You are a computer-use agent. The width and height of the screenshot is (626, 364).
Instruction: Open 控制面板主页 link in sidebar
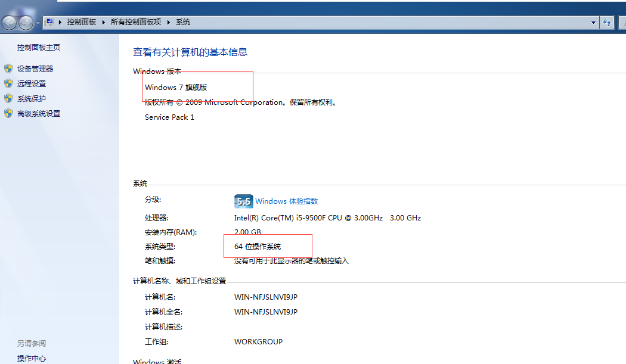pyautogui.click(x=39, y=48)
